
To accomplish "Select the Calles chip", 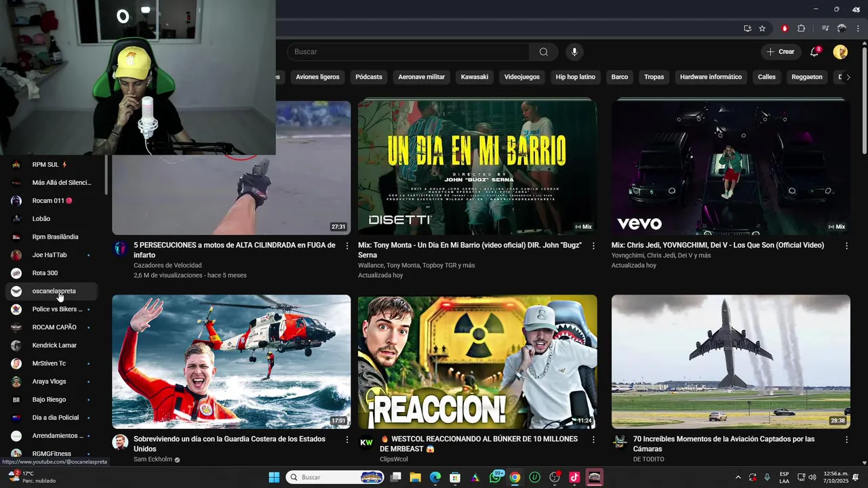I will 767,77.
